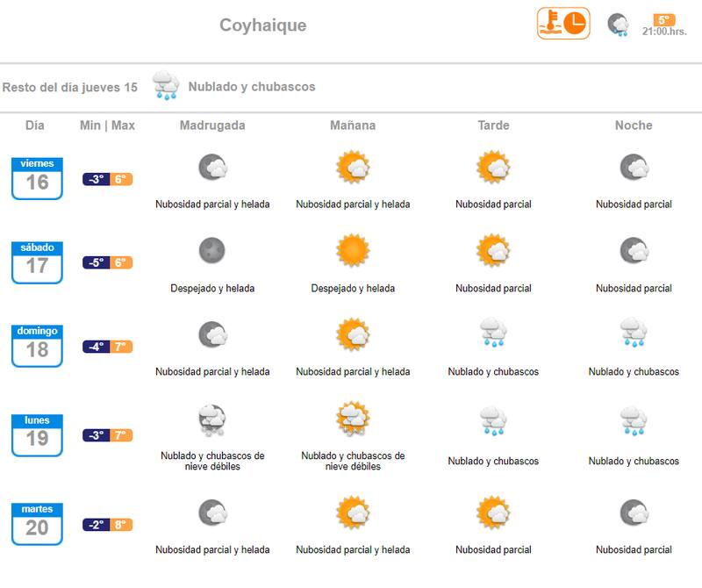Open the domingo 18 day tile
The width and height of the screenshot is (702, 588).
pos(37,345)
